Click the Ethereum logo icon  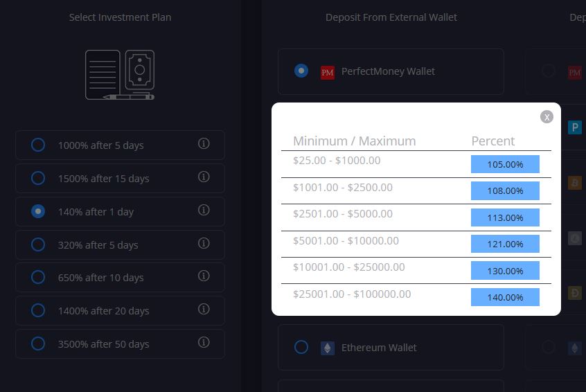tap(328, 348)
